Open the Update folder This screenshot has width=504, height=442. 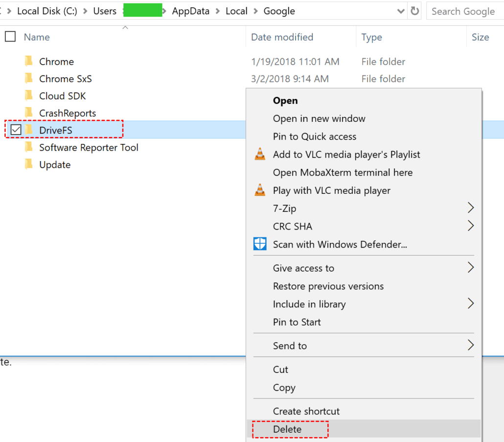pos(55,164)
